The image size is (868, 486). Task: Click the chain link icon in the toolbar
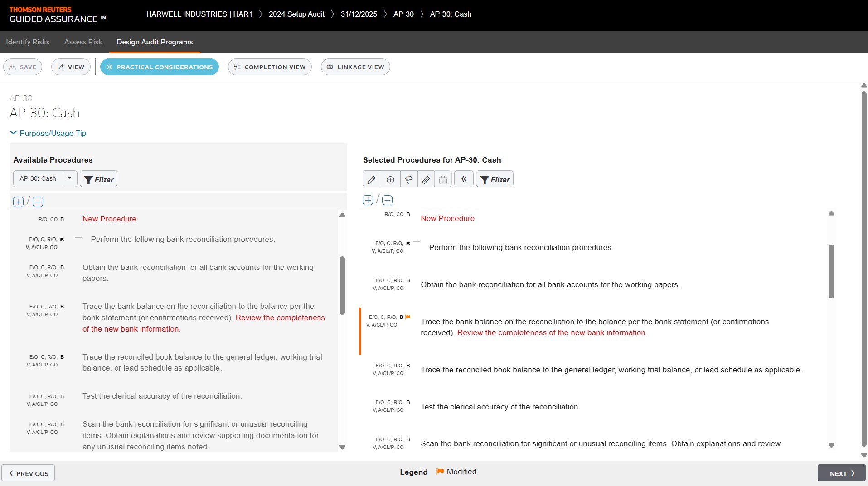(x=426, y=179)
